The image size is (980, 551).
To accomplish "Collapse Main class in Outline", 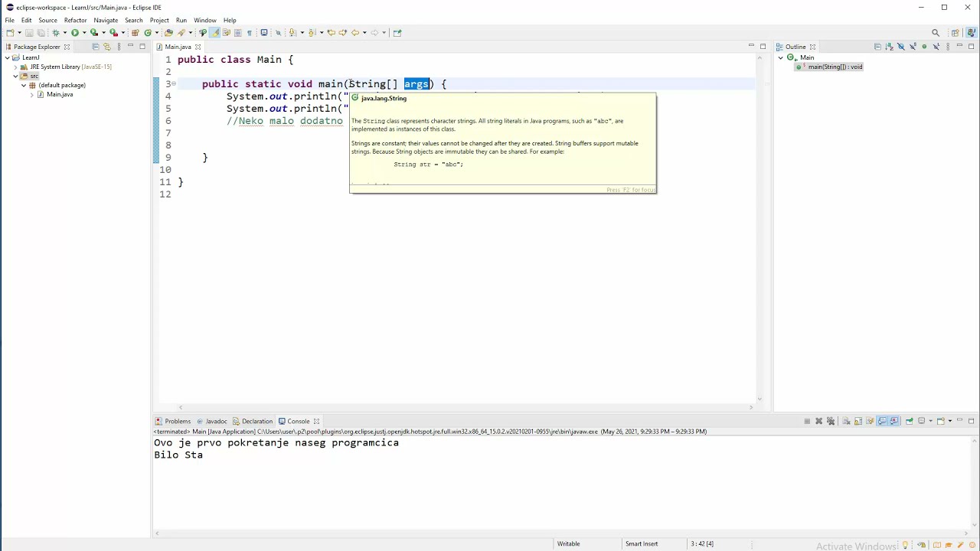I will coord(781,57).
